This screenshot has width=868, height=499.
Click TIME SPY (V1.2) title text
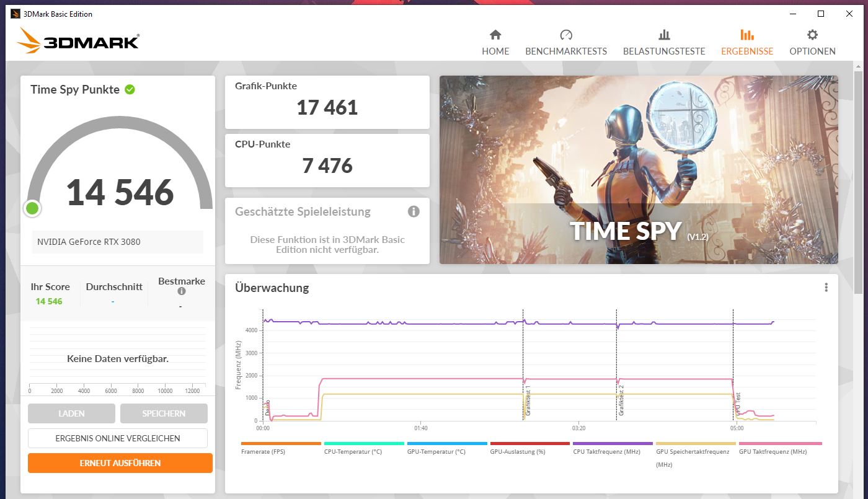point(639,231)
